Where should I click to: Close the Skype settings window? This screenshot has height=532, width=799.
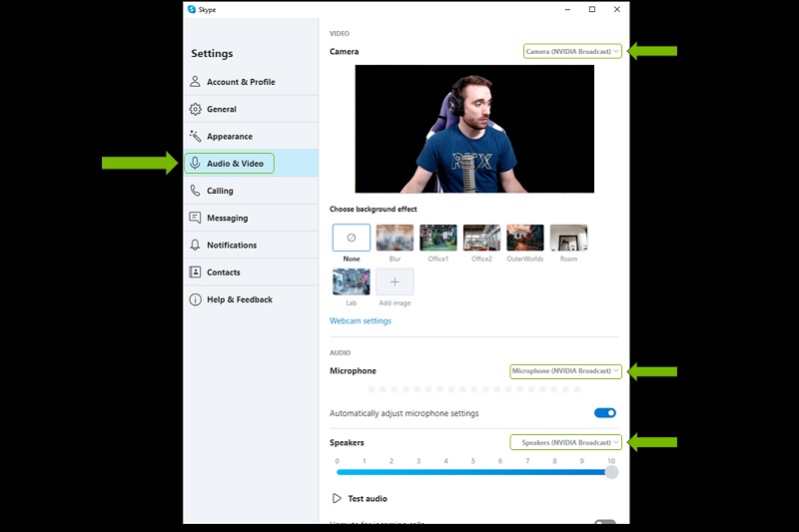617,9
